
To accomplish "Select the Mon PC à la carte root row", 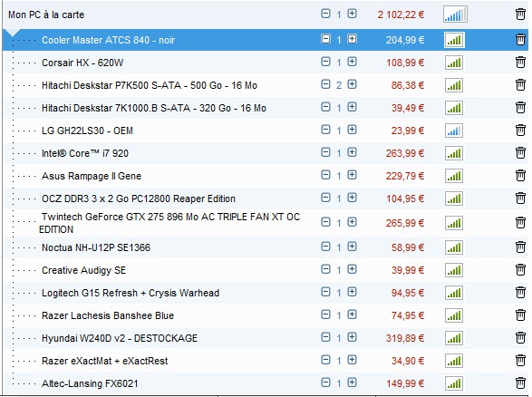I will (266, 15).
